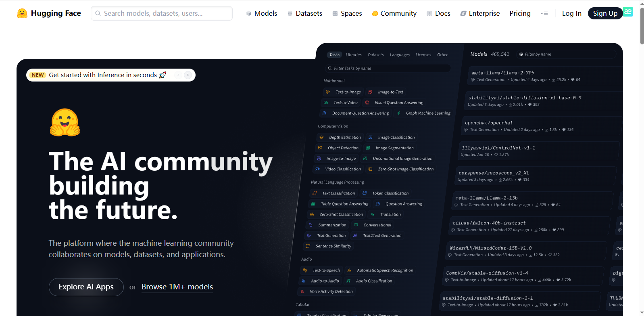Click the Visual Question Answering chip icon
Screen dimensions: 644x316
click(367, 103)
